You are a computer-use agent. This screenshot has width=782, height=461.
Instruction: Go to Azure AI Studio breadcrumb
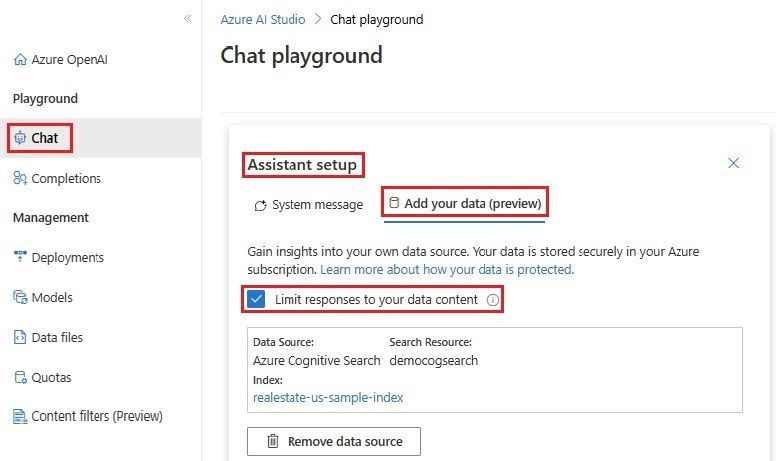coord(263,19)
